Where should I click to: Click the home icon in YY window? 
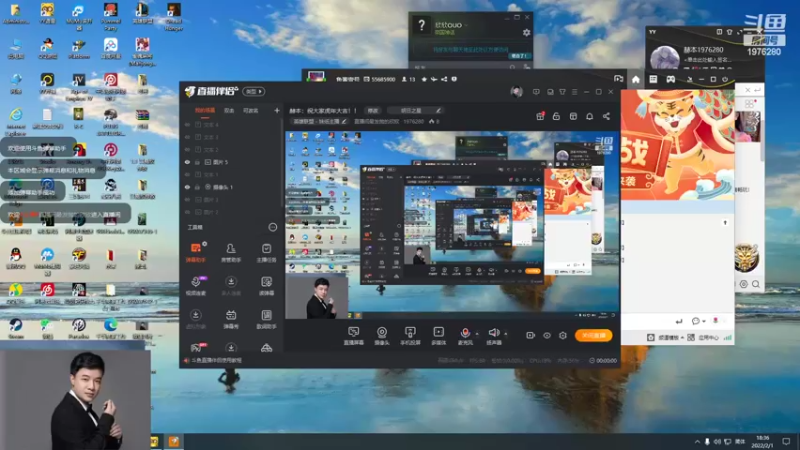[636, 79]
